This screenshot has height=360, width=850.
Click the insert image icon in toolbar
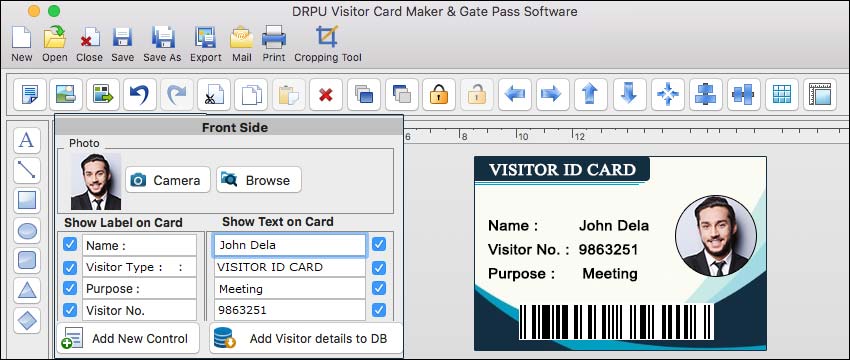[66, 95]
